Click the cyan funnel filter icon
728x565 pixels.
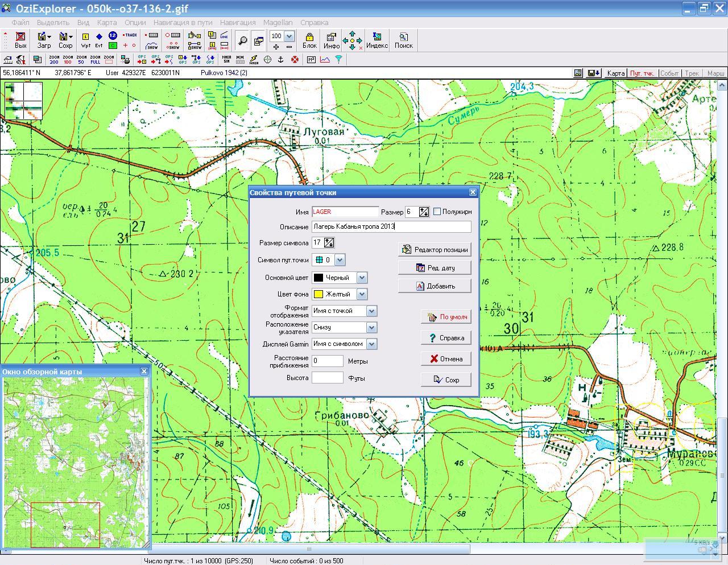coord(338,59)
